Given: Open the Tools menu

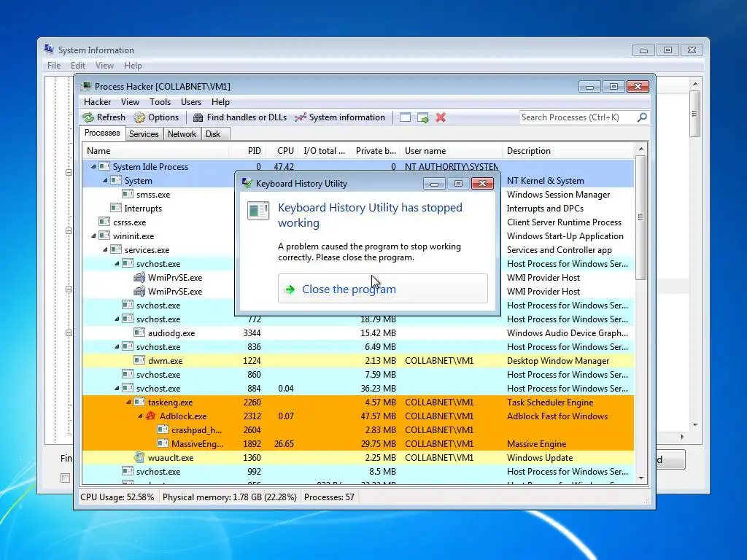Looking at the screenshot, I should (160, 102).
